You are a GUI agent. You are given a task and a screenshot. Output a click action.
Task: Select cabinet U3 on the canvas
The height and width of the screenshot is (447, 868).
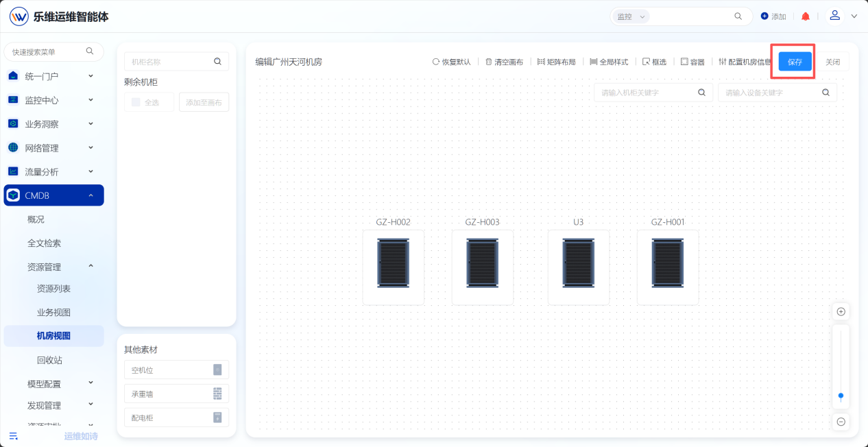(579, 267)
